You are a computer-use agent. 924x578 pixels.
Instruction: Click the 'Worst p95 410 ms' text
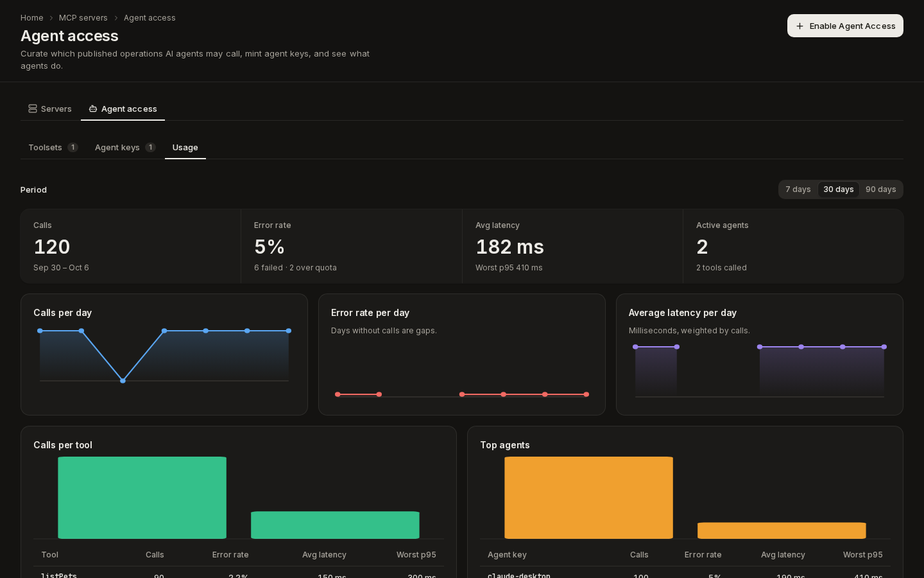click(509, 268)
